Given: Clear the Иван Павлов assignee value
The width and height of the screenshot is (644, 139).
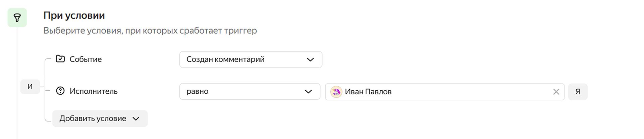Looking at the screenshot, I should pos(556,92).
